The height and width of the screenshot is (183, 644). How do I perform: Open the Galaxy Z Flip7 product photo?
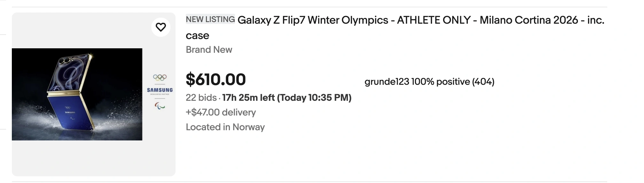point(77,94)
